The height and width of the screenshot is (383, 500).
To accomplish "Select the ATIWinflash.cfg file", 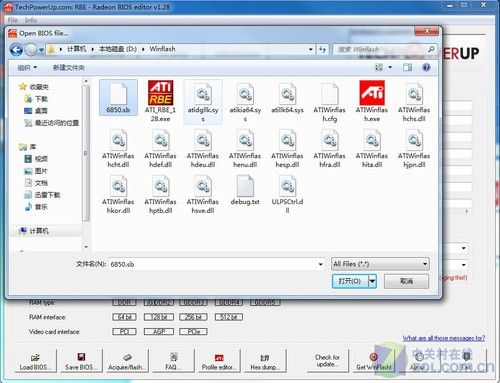I will click(329, 101).
